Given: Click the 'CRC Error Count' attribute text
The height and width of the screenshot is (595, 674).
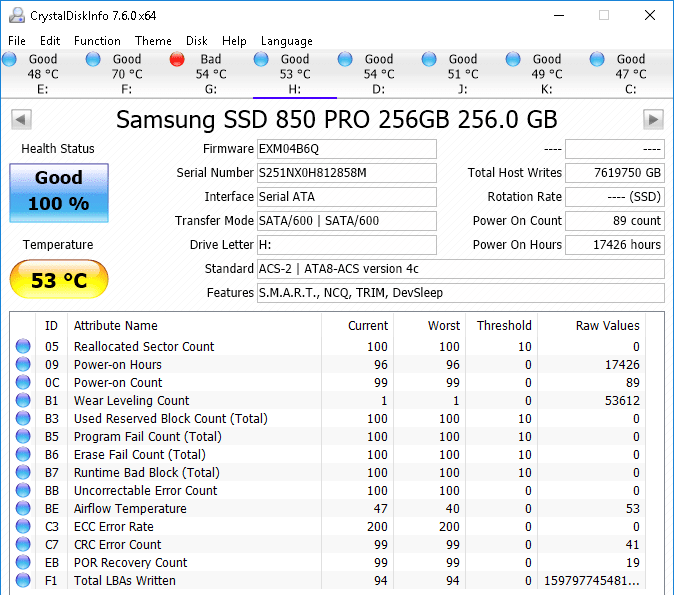Looking at the screenshot, I should [117, 544].
